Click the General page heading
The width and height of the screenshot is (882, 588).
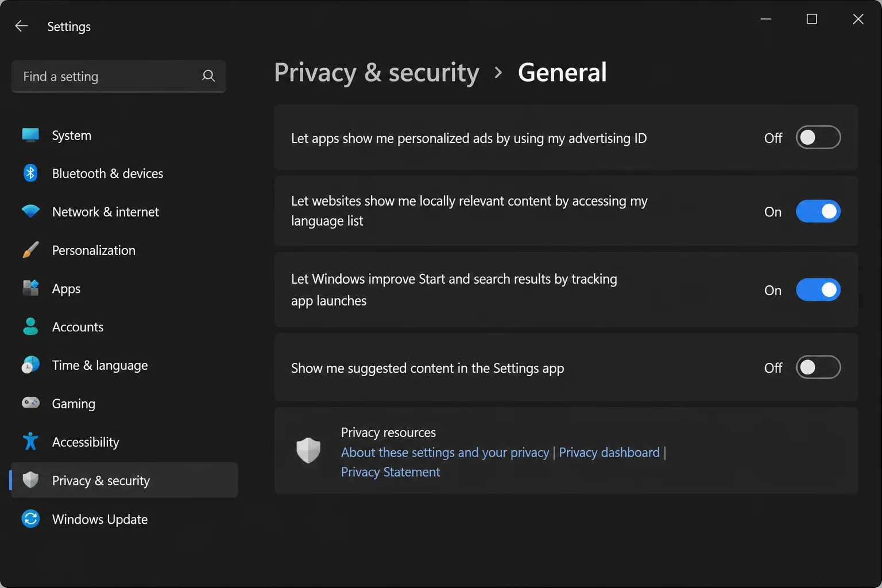coord(562,72)
